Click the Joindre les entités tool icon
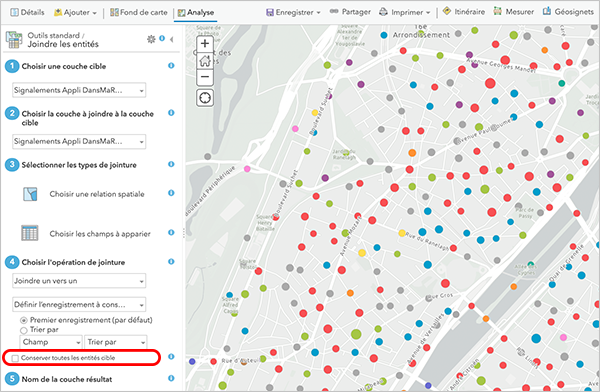The height and width of the screenshot is (392, 600). 13,40
